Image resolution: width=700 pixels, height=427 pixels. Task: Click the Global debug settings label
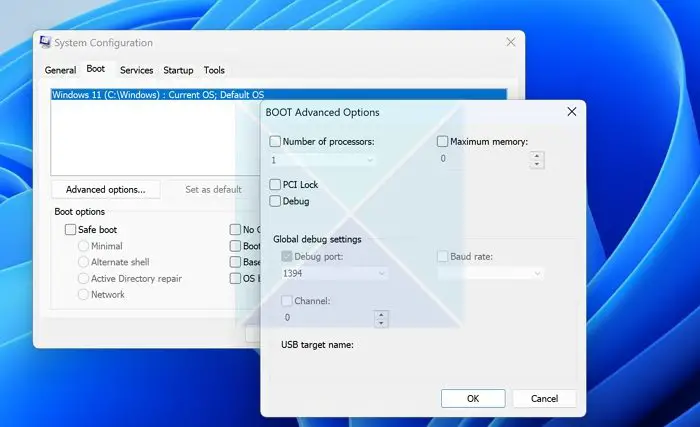[x=317, y=239]
